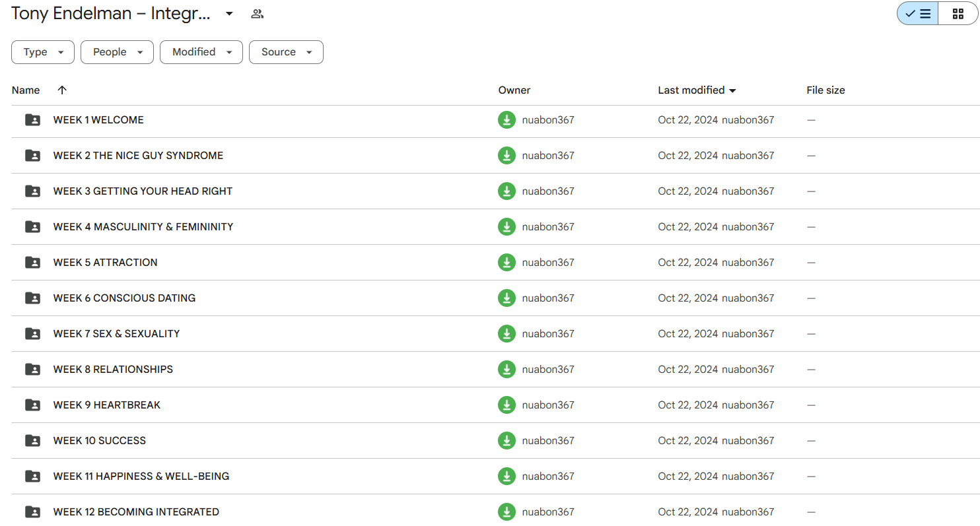The height and width of the screenshot is (526, 980).
Task: Click Oct 22, 2024 date in WEEK 12 row
Action: pos(688,512)
